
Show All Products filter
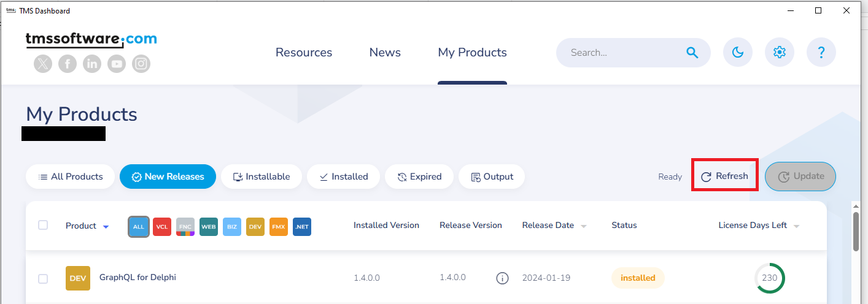(x=70, y=177)
